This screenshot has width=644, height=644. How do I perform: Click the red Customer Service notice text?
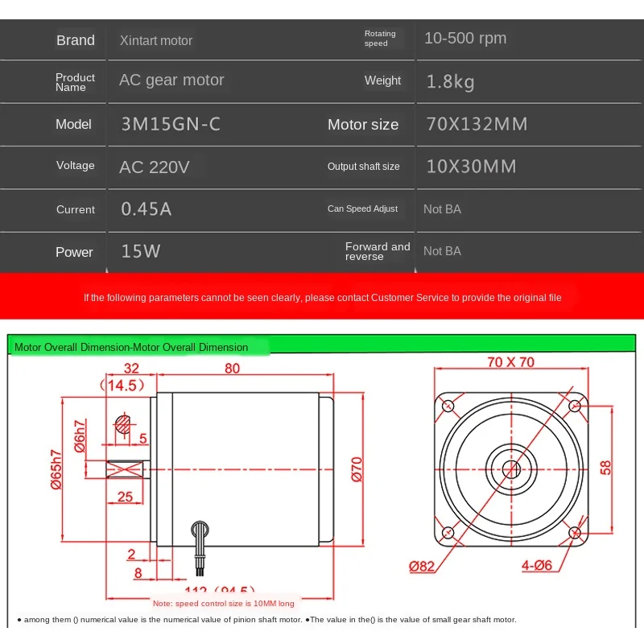pos(323,297)
